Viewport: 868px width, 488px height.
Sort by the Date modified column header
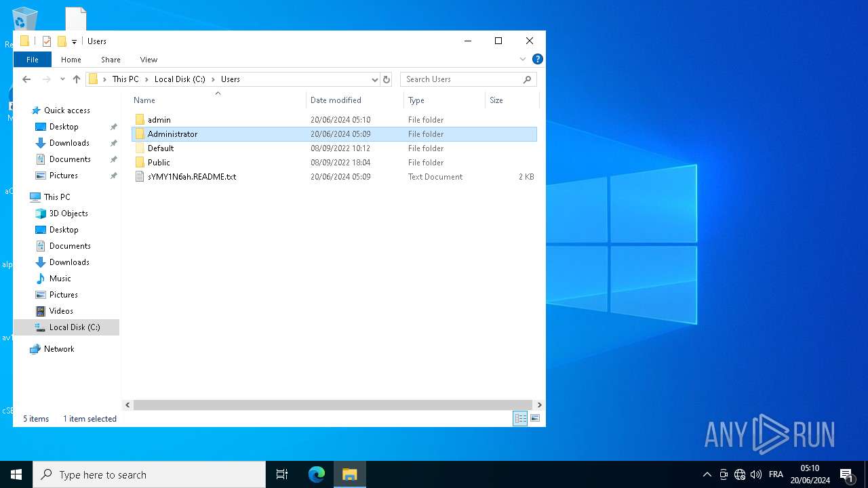(355, 100)
